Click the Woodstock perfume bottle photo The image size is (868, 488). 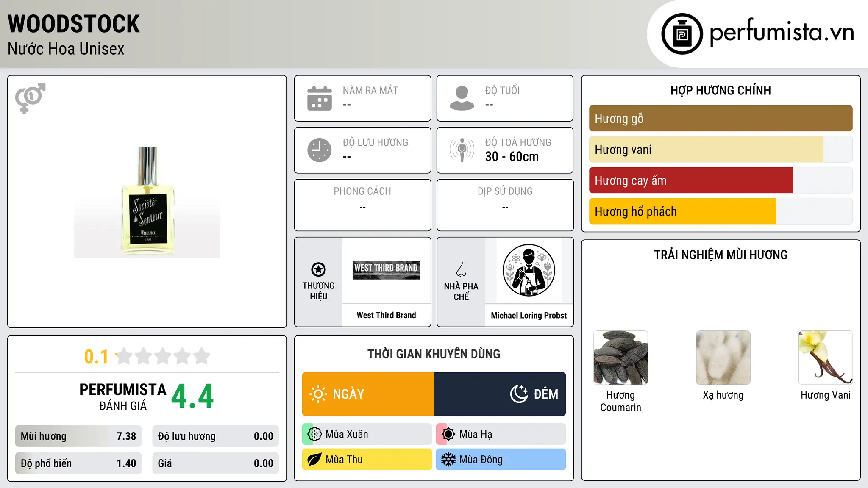point(147,201)
